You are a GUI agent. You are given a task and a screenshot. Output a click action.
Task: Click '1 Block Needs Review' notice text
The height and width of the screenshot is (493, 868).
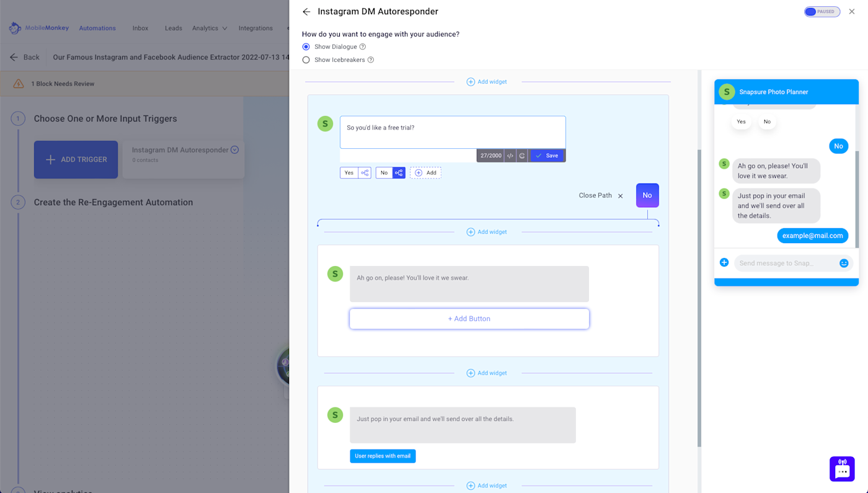click(x=63, y=84)
